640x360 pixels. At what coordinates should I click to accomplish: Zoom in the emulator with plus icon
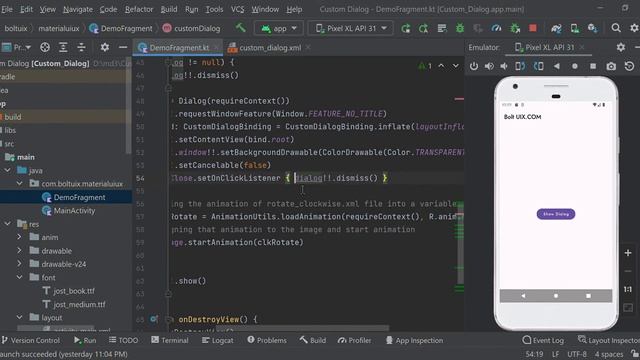(628, 253)
